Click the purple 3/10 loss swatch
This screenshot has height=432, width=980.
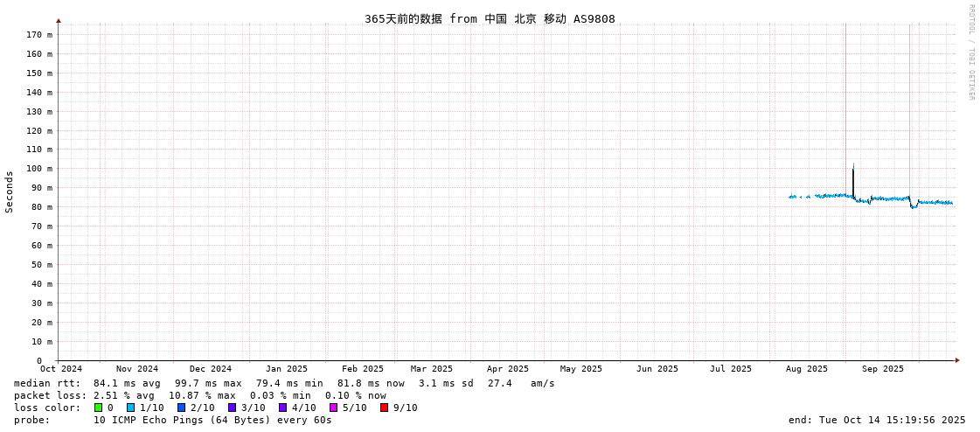coord(232,408)
